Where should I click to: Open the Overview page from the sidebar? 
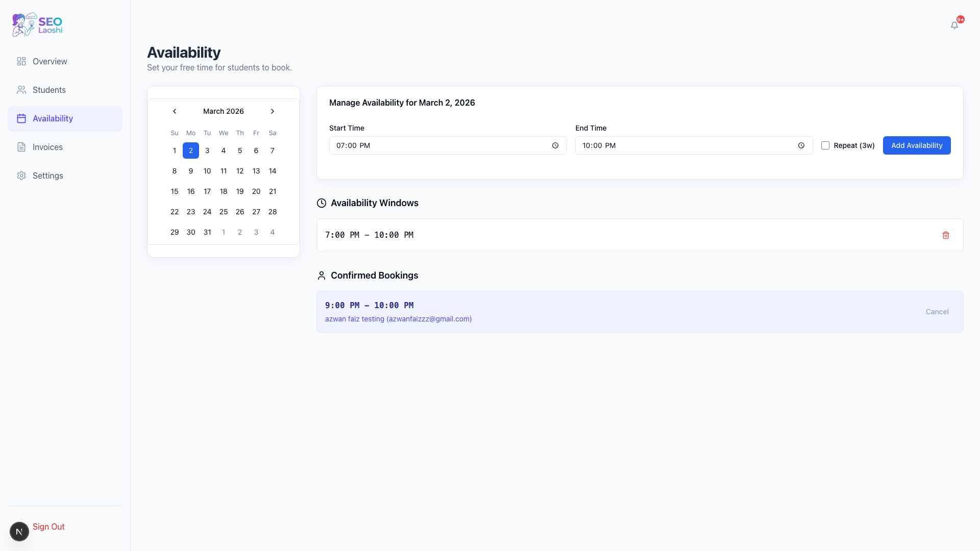pos(50,61)
